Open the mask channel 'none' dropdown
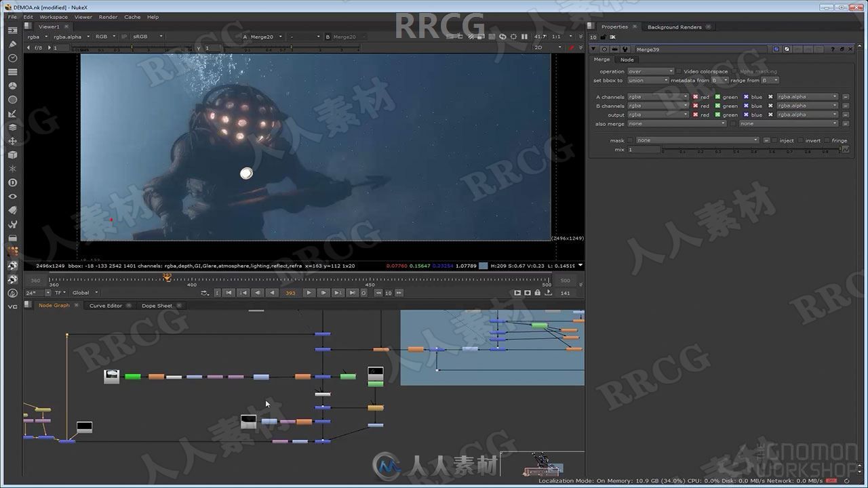Screen dimensions: 868x488 (x=697, y=140)
